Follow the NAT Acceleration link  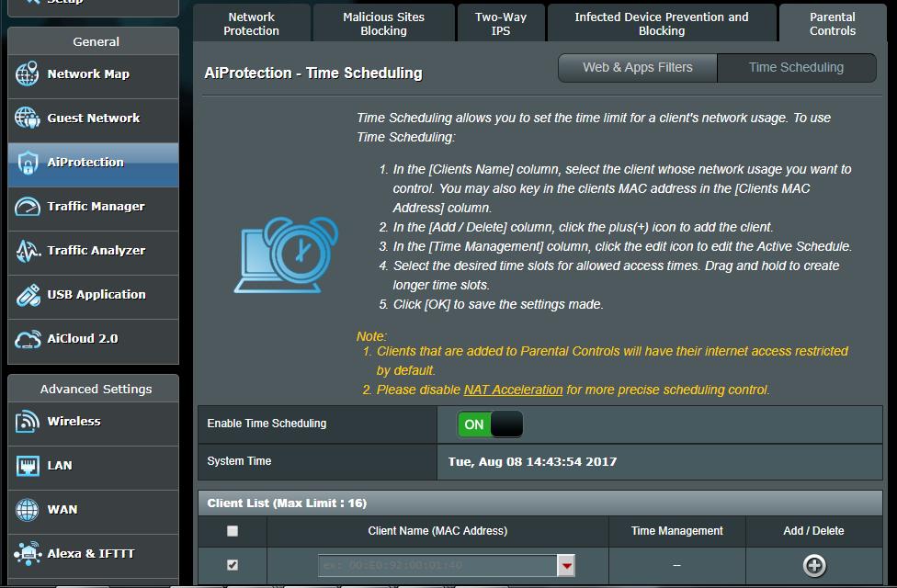[x=513, y=390]
